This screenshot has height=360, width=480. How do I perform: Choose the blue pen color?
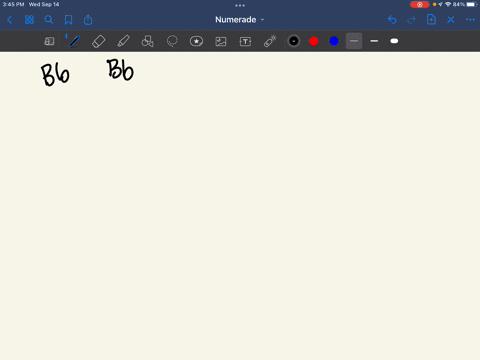coord(334,41)
